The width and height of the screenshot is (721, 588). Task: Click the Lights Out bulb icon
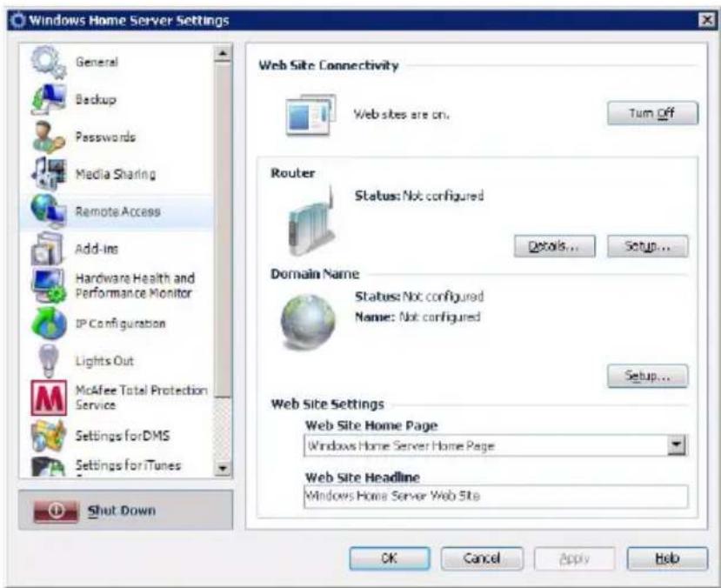point(49,361)
